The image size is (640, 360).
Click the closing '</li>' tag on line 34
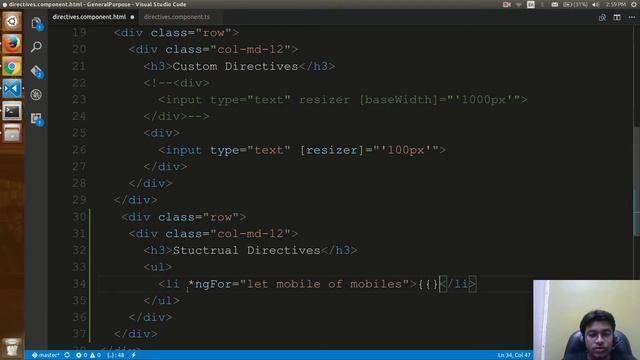458,284
